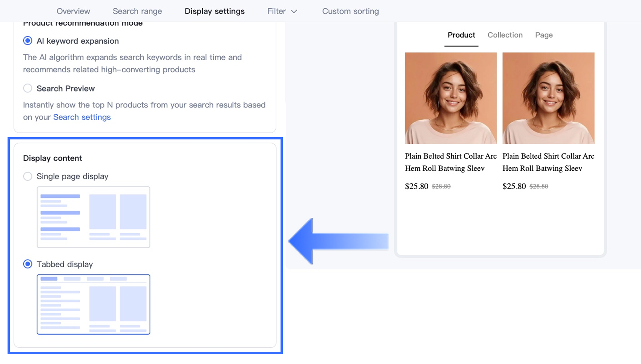Click the Single page display layout thumbnail
Image resolution: width=641 pixels, height=364 pixels.
pos(94,217)
